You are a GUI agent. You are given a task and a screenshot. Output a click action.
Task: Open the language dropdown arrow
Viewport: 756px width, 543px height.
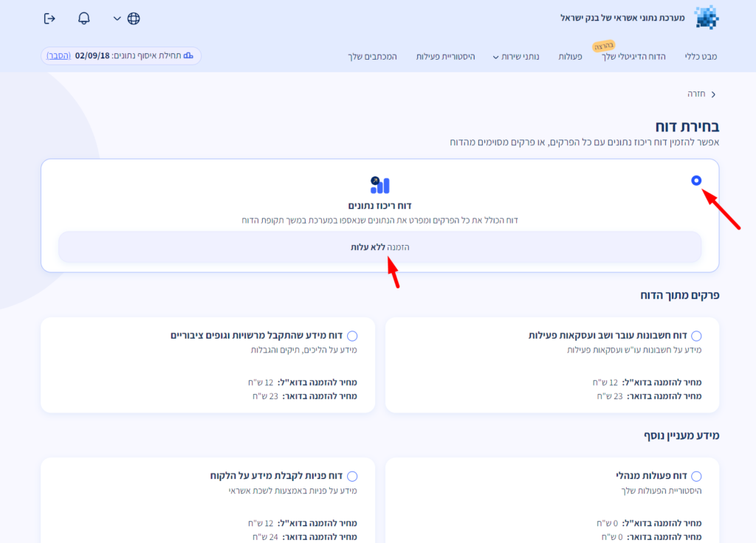[x=117, y=18]
